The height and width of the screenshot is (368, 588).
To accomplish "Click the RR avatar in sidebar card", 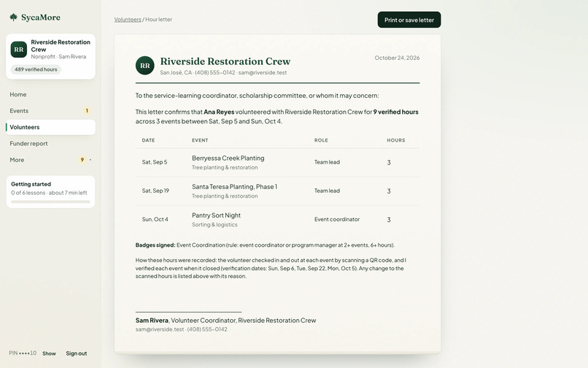I will [x=19, y=50].
